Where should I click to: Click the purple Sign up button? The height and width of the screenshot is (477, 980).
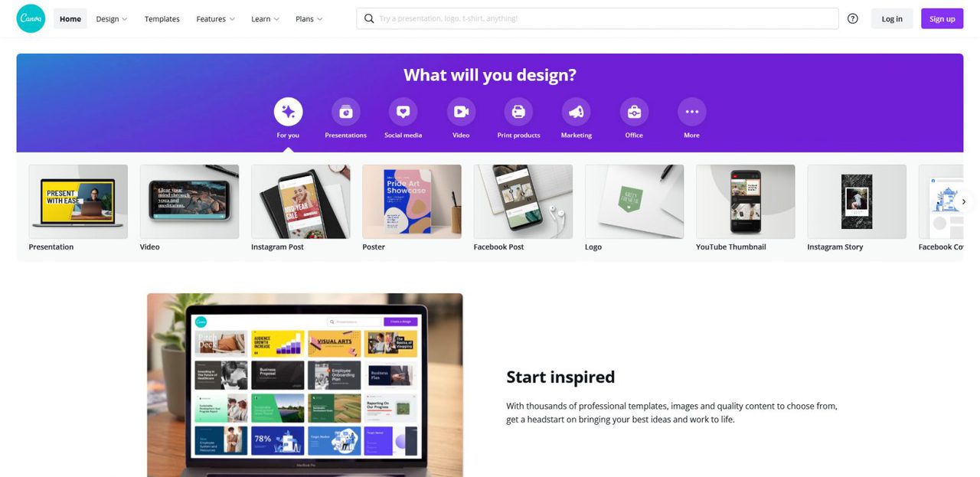[x=942, y=19]
